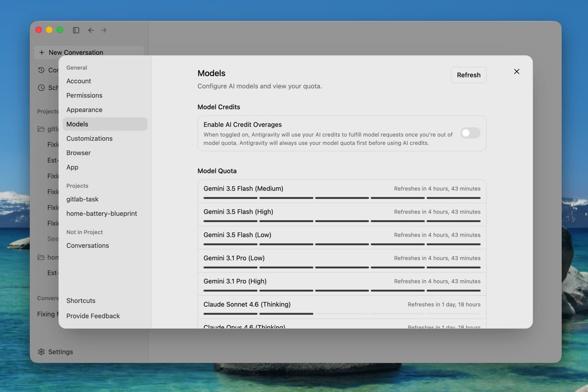Click the Gemini 3.1 Pro (High) model name
Screen dimensions: 588x392
tap(235, 281)
